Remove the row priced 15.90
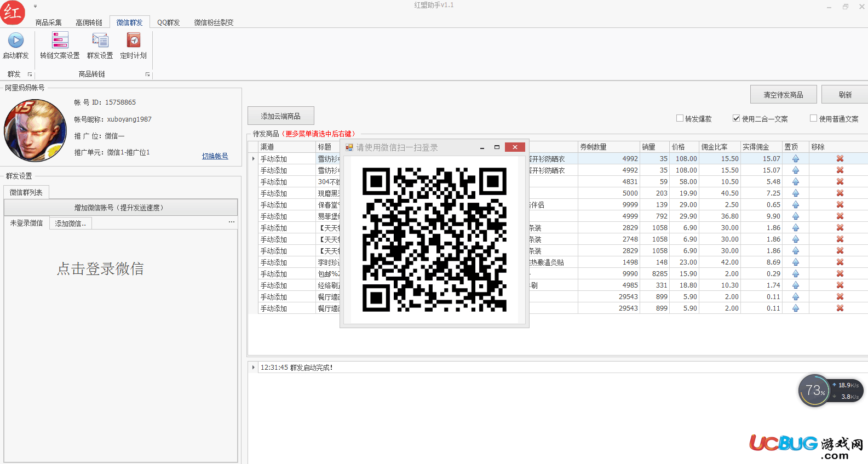Image resolution: width=868 pixels, height=464 pixels. coord(840,274)
